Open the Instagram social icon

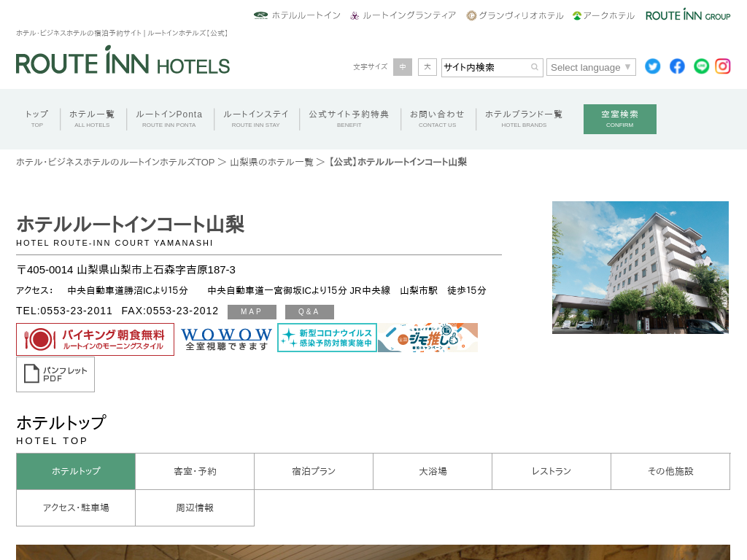coord(723,66)
